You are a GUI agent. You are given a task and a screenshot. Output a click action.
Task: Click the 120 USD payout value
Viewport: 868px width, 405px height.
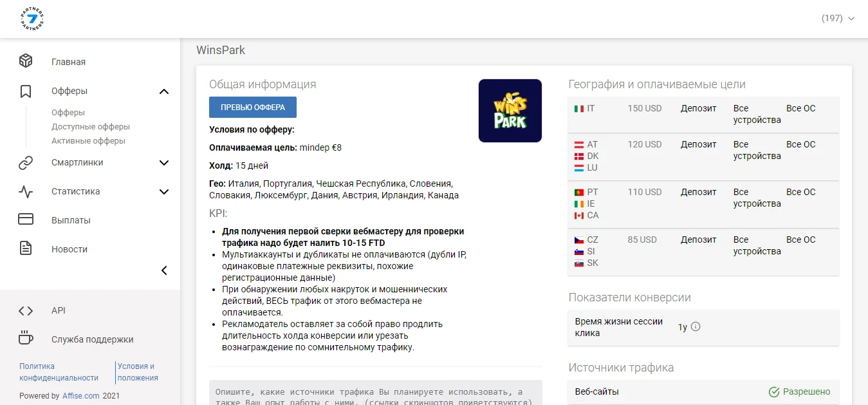pos(645,144)
